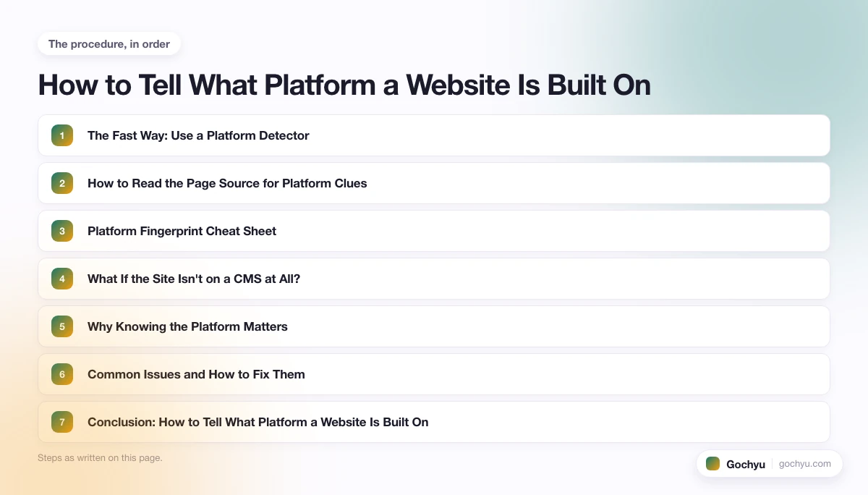
Task: Select 'How to Read the Page Source' step
Action: pyautogui.click(x=227, y=183)
